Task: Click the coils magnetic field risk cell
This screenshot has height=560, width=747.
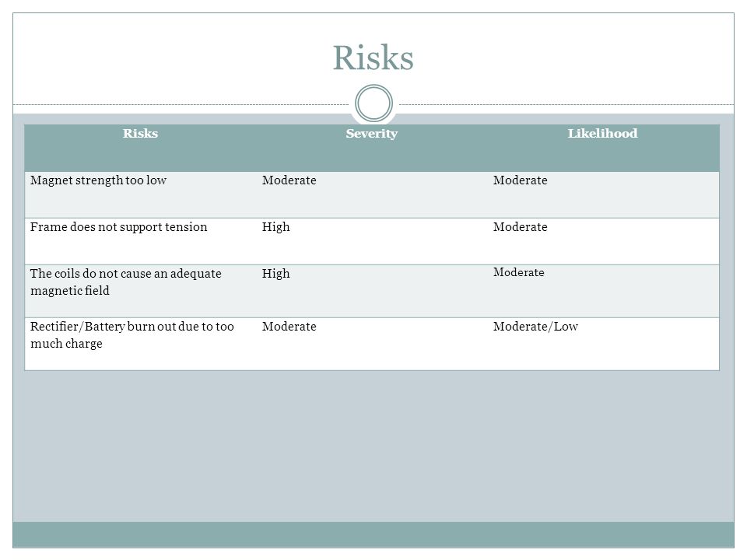Action: [x=141, y=292]
